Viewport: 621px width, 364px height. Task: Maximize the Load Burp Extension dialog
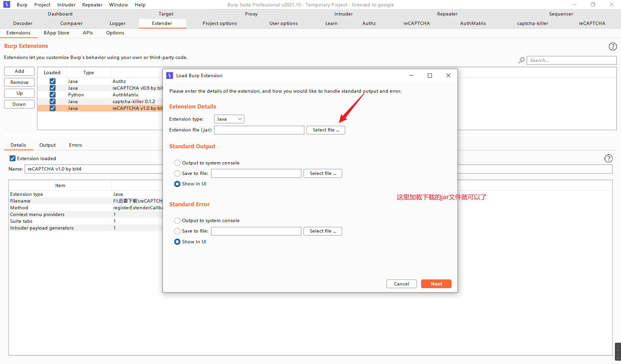[430, 75]
